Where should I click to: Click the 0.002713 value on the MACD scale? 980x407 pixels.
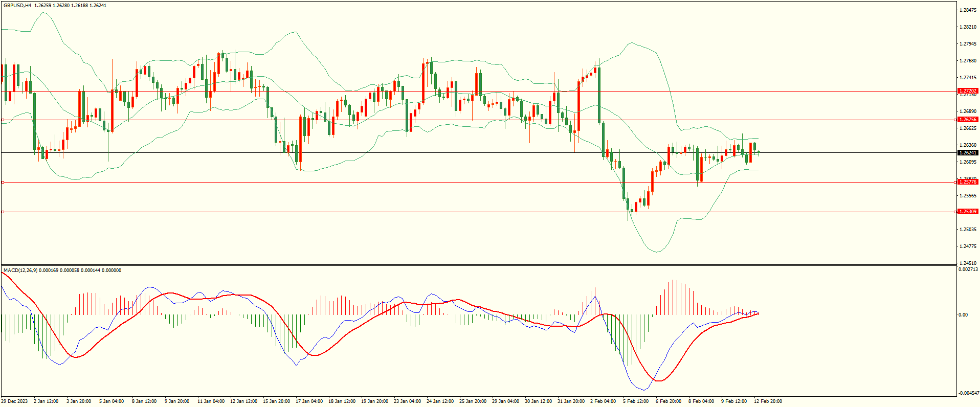tap(969, 269)
